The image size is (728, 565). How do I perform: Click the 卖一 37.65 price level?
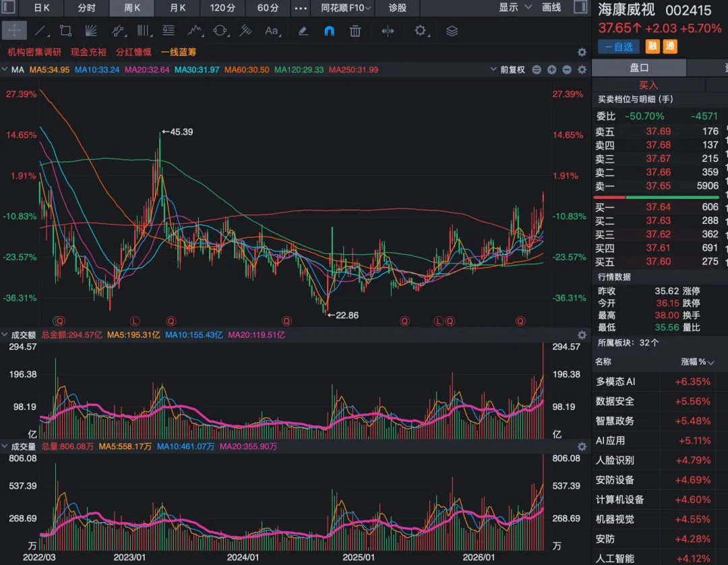657,185
